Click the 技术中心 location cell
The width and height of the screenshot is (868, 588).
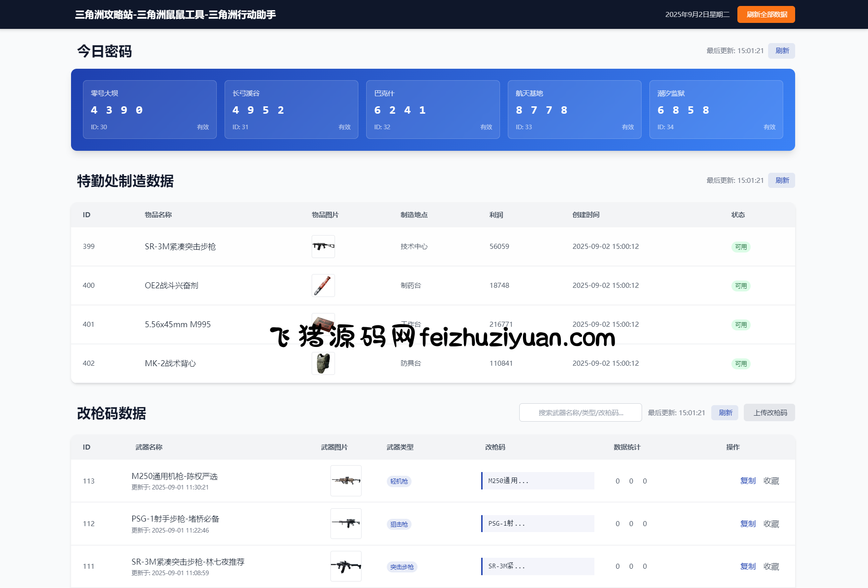click(x=414, y=247)
